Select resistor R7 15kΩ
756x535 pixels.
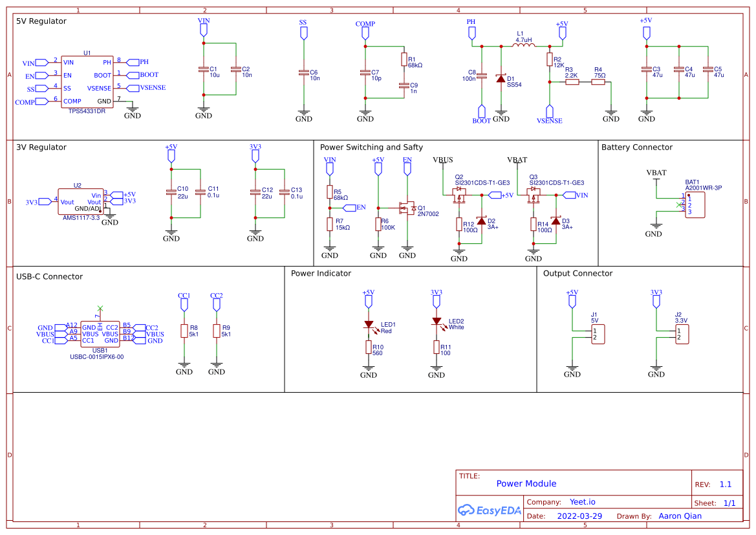[330, 224]
